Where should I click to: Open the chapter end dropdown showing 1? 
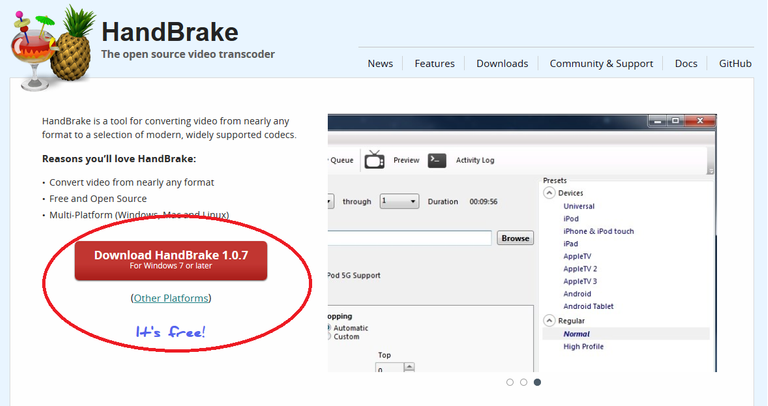[399, 201]
